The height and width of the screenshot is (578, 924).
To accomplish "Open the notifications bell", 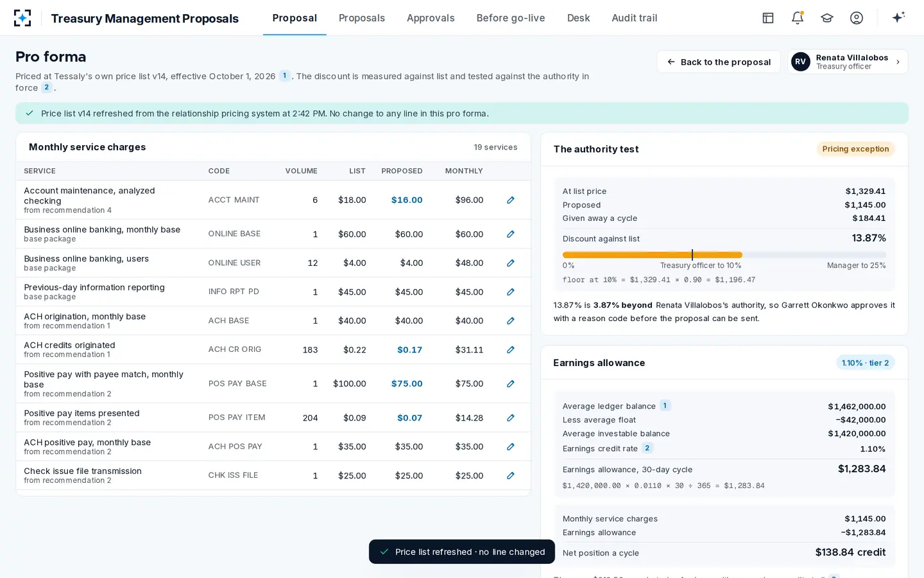I will (x=798, y=18).
